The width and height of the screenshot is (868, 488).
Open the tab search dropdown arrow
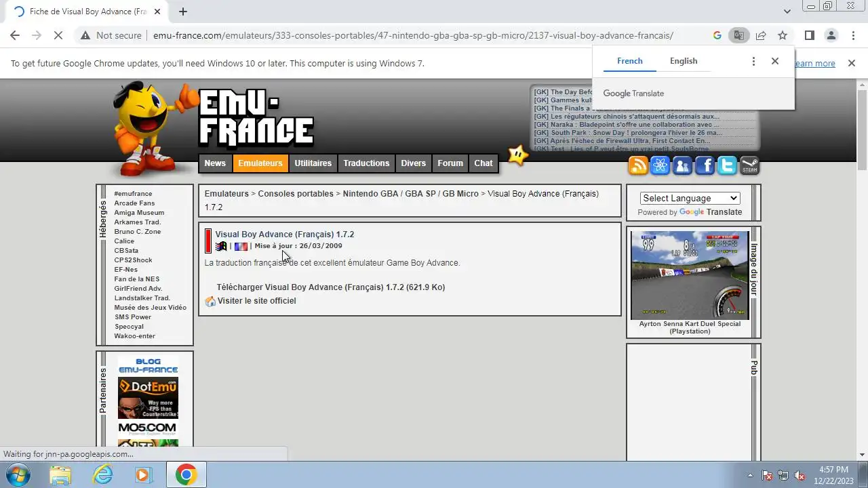[787, 12]
